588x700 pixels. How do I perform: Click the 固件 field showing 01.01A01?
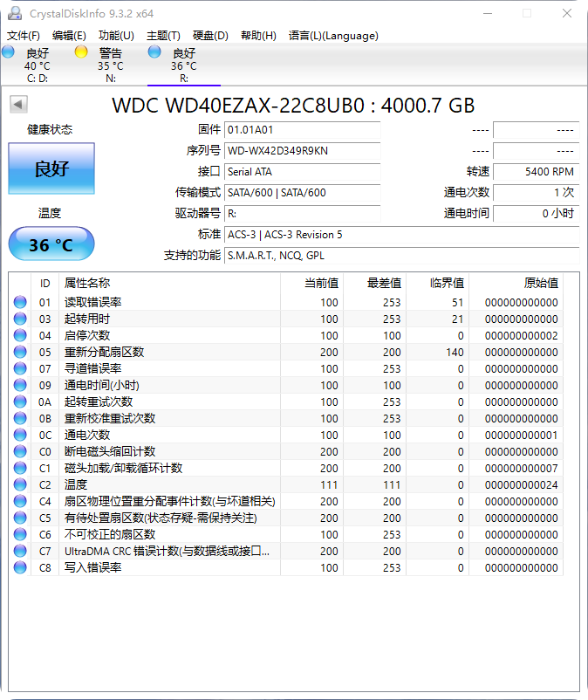[303, 130]
